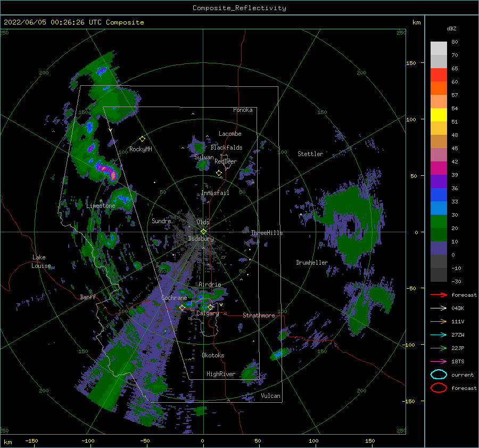Image resolution: width=479 pixels, height=448 pixels.
Task: Click the ThreeHills label
Action: [x=267, y=233]
